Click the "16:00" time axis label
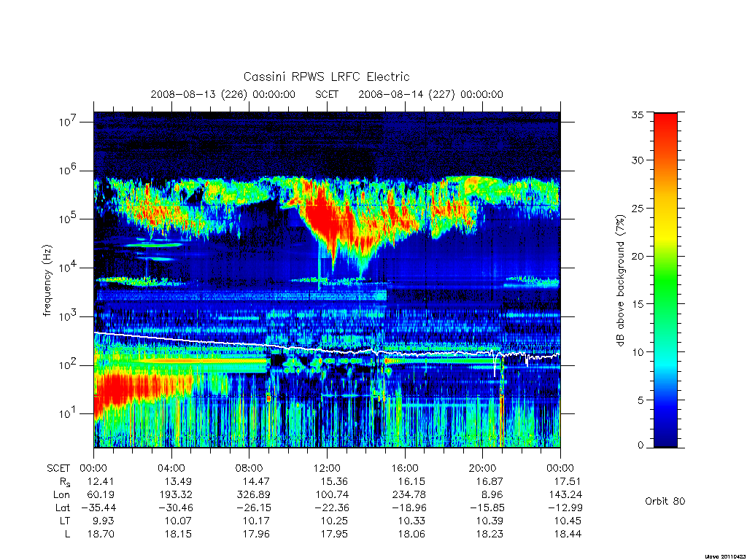Image resolution: width=747 pixels, height=560 pixels. 405,468
